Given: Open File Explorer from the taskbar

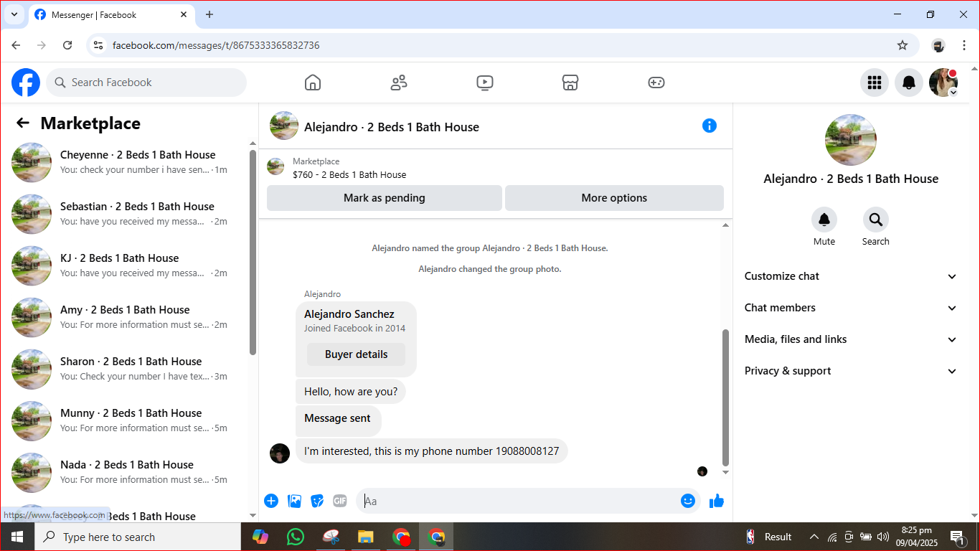Looking at the screenshot, I should click(366, 537).
